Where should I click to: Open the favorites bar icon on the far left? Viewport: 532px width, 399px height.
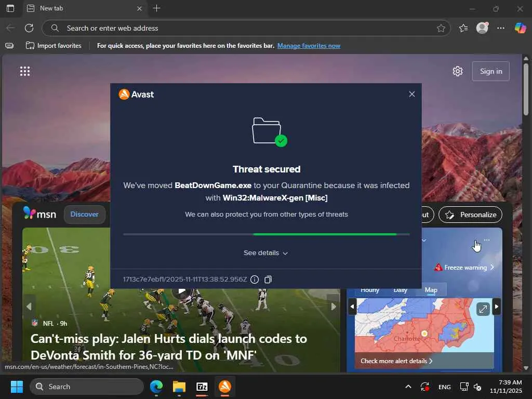click(9, 46)
